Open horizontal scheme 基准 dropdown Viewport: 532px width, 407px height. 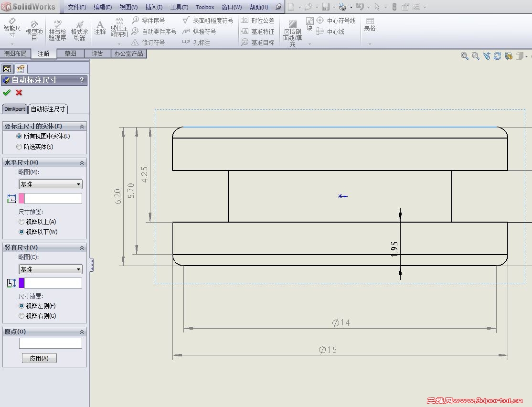(51, 184)
